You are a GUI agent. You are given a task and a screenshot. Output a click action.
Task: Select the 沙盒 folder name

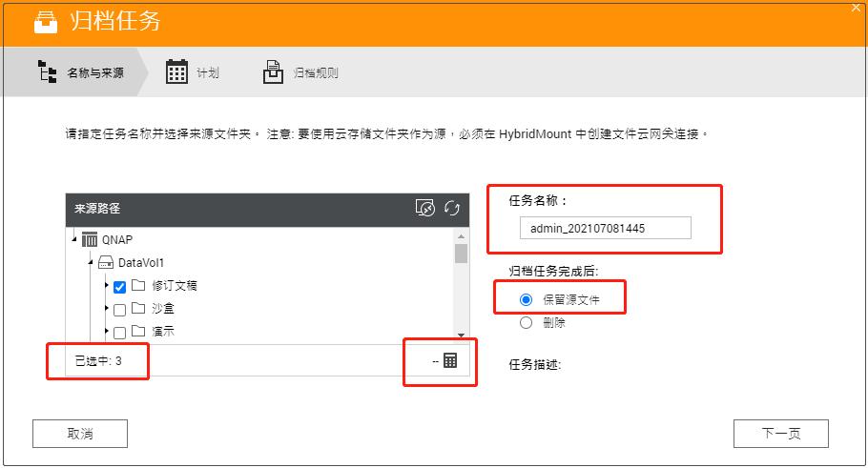click(x=163, y=308)
